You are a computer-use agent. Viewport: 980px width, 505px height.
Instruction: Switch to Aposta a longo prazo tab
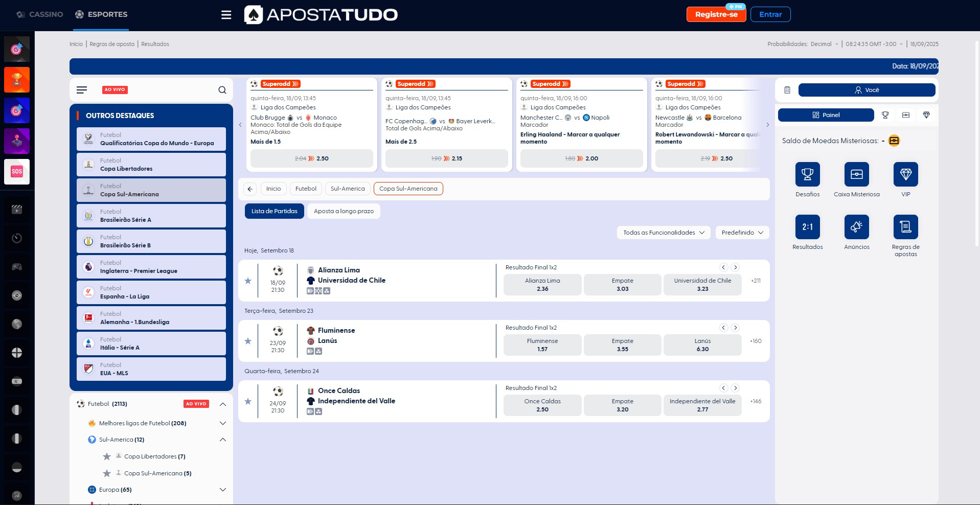pos(344,211)
